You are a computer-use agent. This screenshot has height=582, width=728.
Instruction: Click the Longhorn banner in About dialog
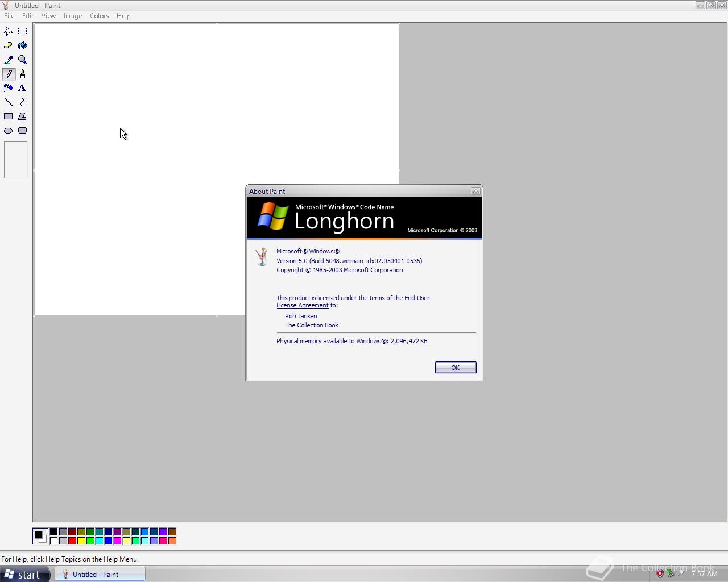point(364,218)
